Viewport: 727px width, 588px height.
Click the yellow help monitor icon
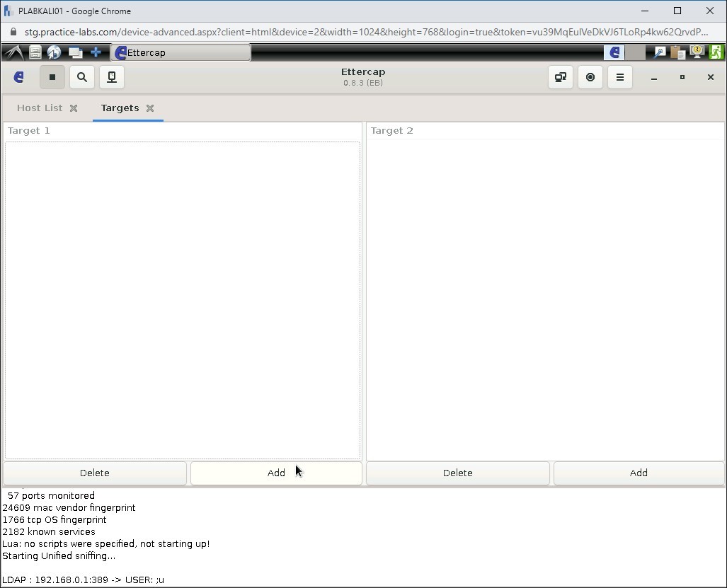click(697, 52)
